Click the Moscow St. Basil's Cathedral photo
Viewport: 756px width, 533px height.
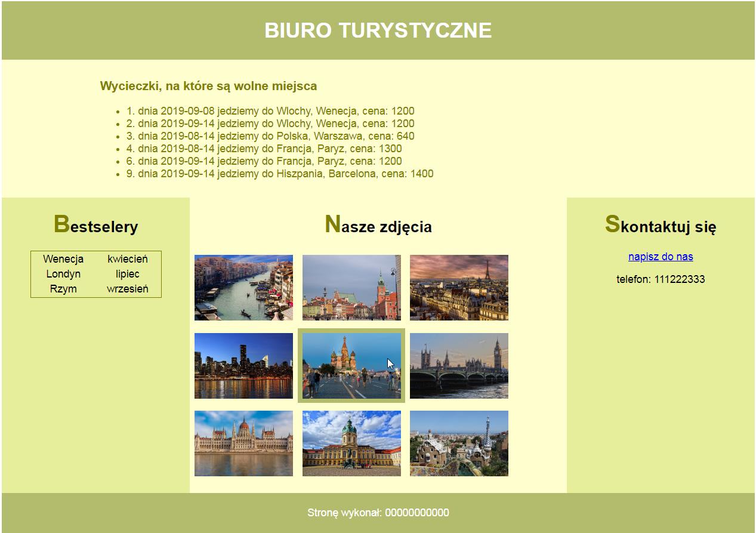351,366
